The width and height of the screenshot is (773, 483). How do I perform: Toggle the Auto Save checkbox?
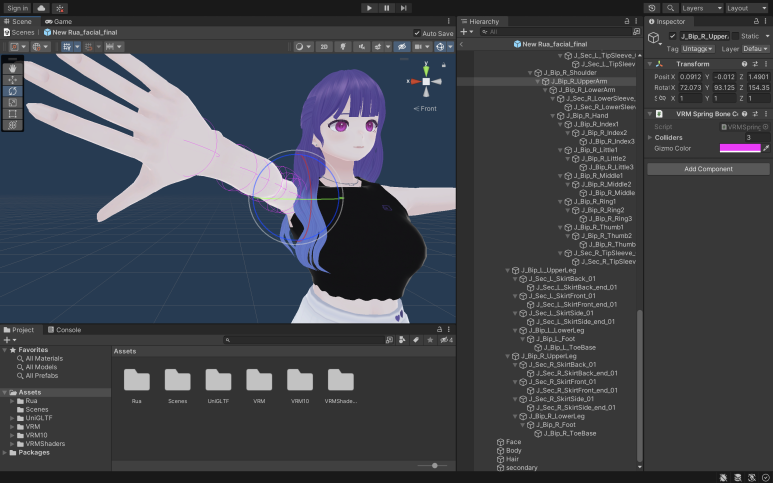(x=417, y=33)
